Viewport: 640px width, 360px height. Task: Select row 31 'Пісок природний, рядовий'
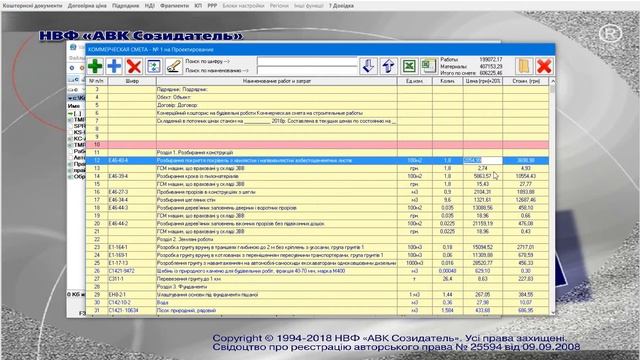317,311
